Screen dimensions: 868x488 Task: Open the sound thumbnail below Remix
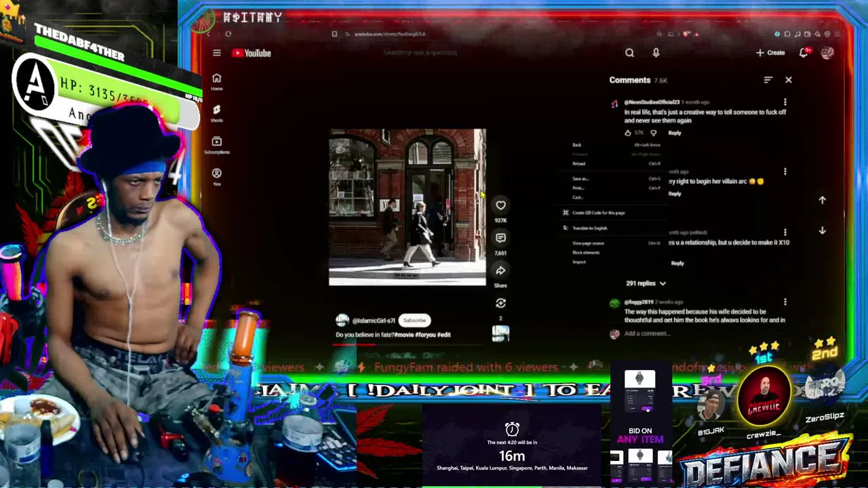click(500, 333)
